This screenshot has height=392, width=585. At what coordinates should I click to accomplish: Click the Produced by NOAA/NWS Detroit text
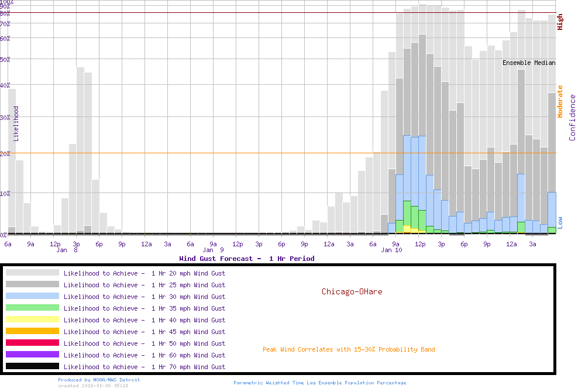coord(99,380)
